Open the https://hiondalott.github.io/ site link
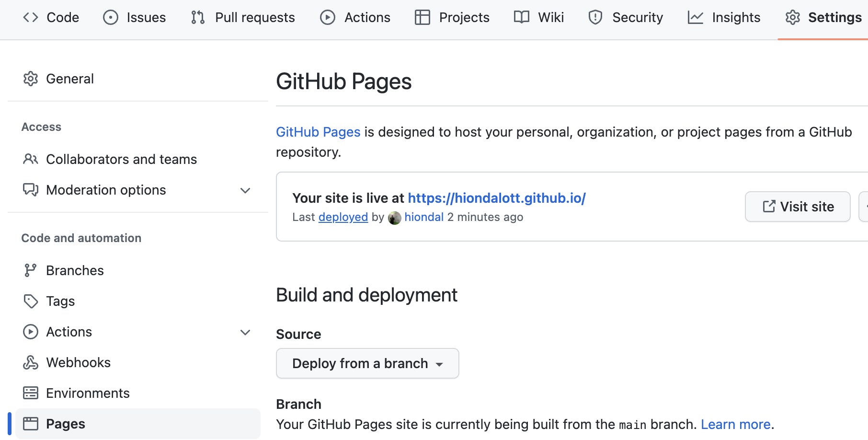868x440 pixels. click(497, 198)
